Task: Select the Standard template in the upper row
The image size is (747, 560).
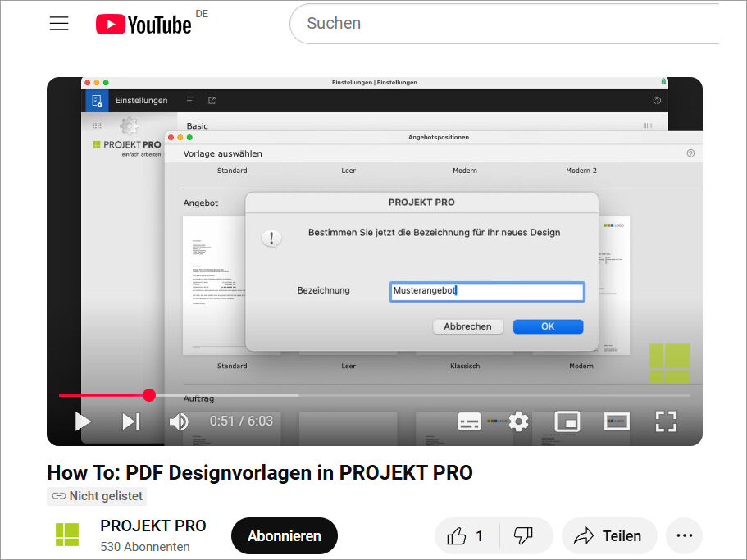Action: coord(232,171)
